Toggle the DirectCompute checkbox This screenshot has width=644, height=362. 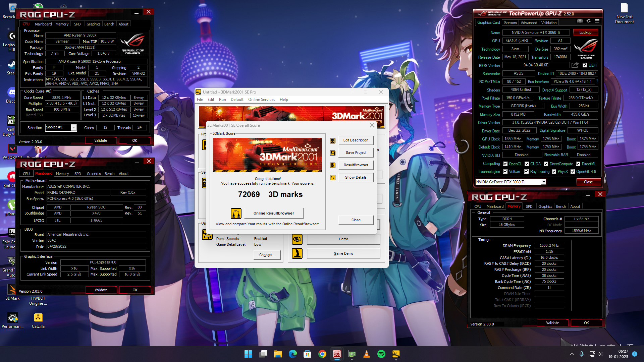pos(546,164)
